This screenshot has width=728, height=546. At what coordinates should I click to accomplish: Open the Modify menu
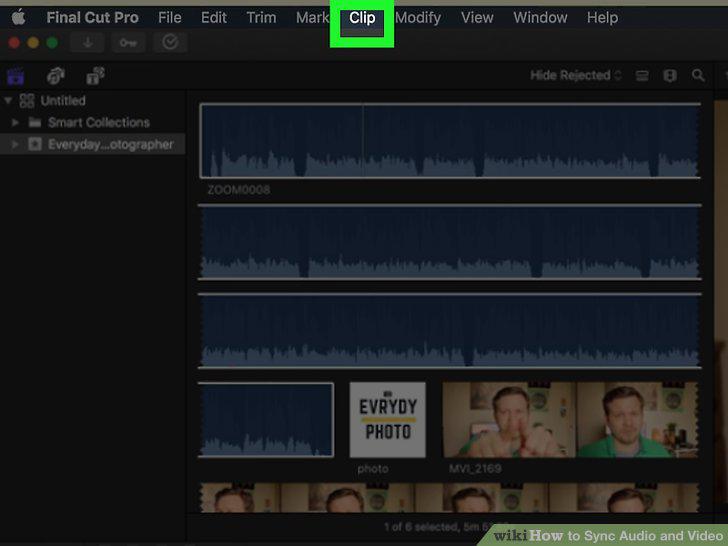[418, 18]
